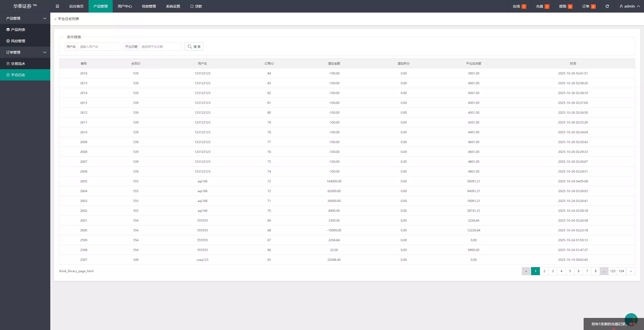The height and width of the screenshot is (330, 644).
Task: Collapse the sidebar with the hamburger icon
Action: pos(57,6)
